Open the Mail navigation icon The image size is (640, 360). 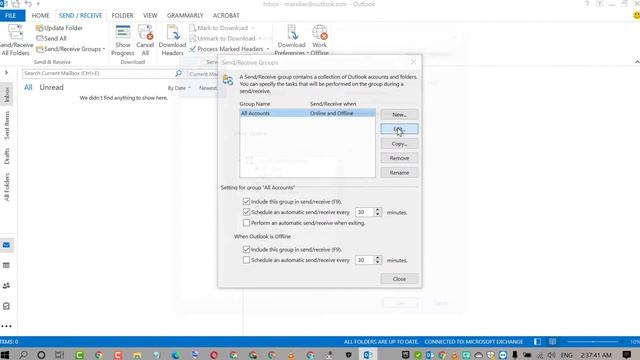click(7, 245)
